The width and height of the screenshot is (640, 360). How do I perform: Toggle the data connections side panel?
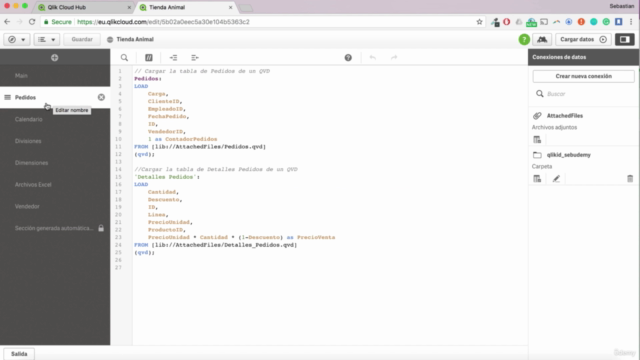click(624, 40)
